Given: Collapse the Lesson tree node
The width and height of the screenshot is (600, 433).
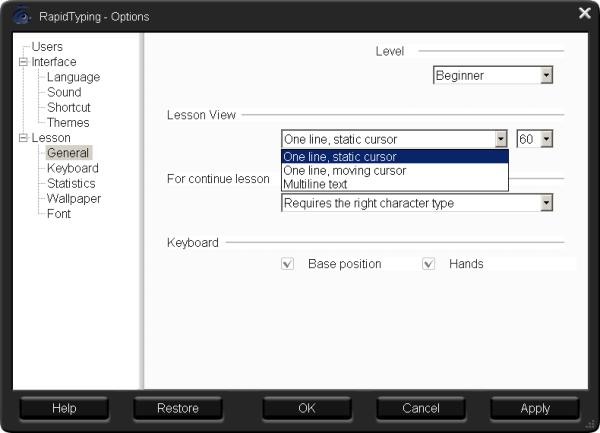Looking at the screenshot, I should [23, 138].
